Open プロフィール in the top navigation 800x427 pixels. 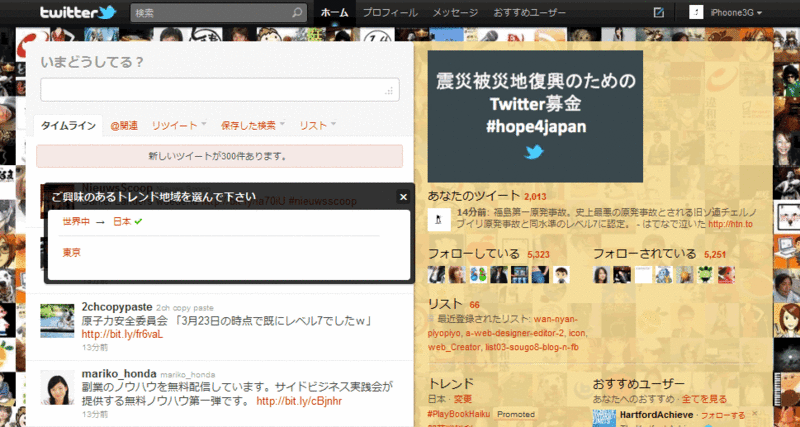[390, 13]
